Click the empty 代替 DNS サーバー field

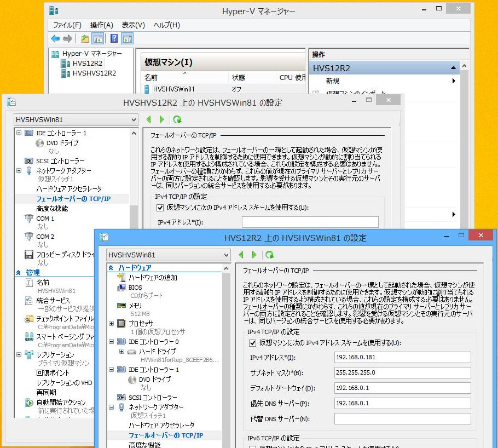pyautogui.click(x=402, y=419)
